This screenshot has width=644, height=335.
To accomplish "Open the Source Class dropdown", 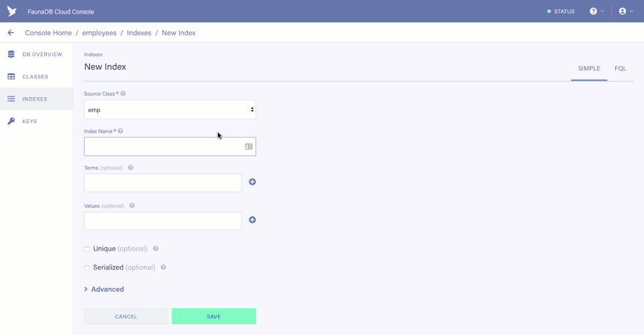I will pyautogui.click(x=170, y=109).
